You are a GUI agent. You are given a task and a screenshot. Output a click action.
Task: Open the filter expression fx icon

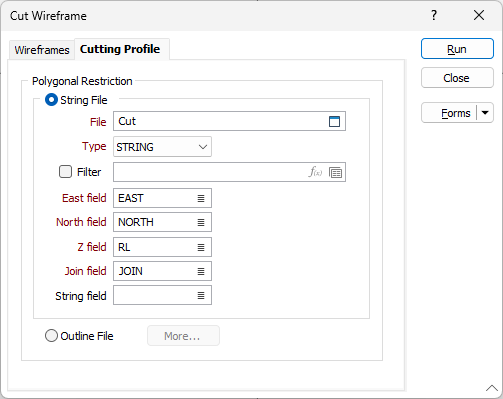coord(315,172)
